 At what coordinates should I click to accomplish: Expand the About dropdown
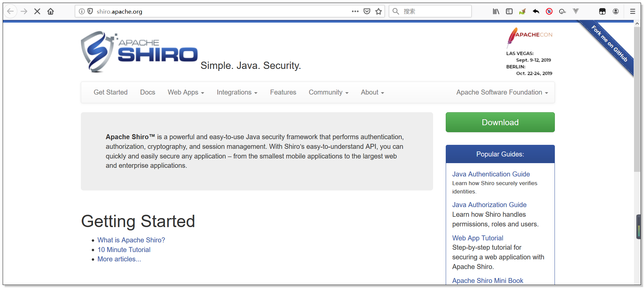point(373,92)
